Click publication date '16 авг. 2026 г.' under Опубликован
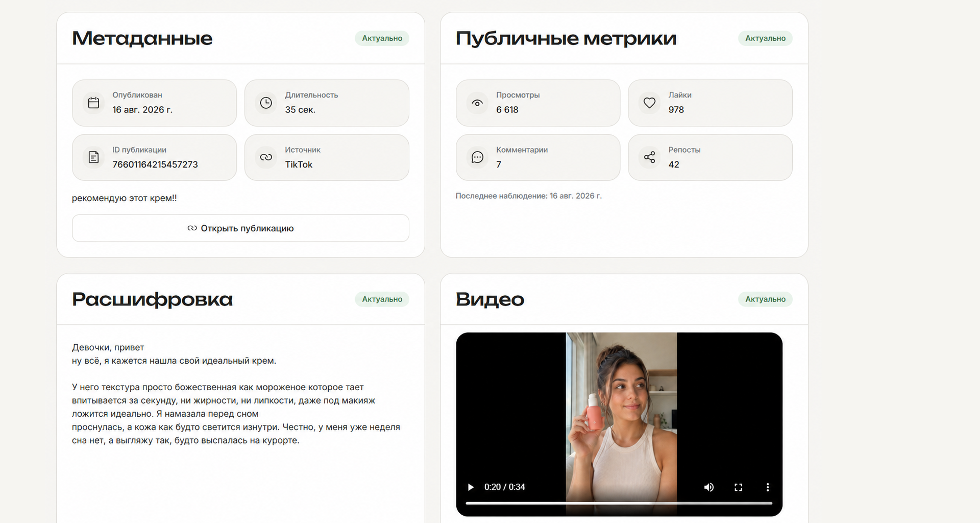 tap(142, 110)
